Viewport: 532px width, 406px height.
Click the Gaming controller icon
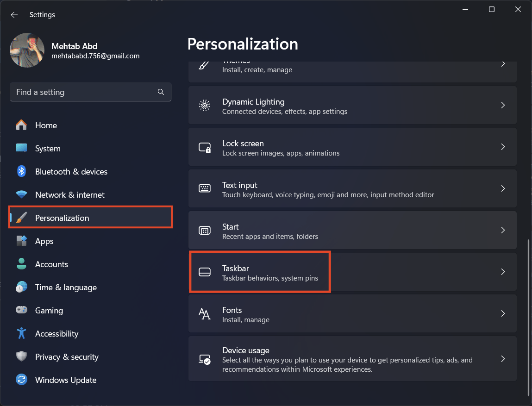click(21, 310)
